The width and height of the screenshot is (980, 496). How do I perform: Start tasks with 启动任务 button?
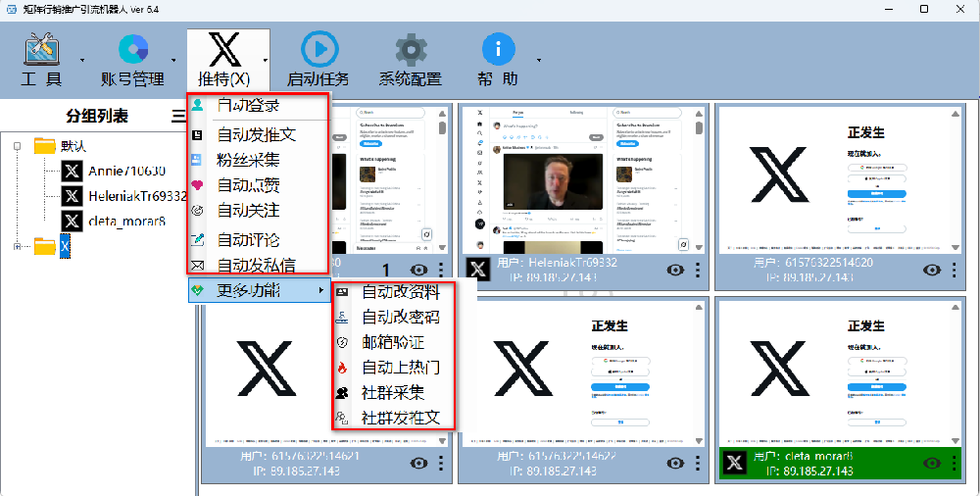pyautogui.click(x=318, y=60)
